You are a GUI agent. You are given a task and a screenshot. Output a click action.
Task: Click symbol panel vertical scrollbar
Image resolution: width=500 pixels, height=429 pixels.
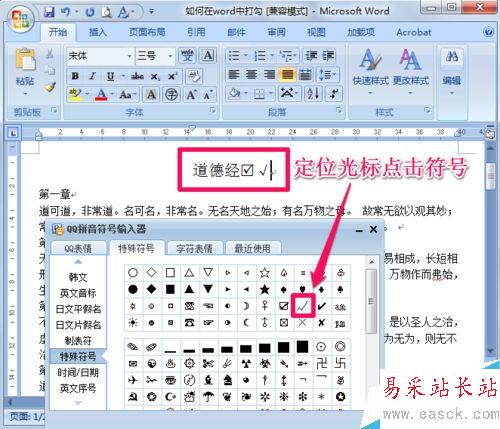371,302
